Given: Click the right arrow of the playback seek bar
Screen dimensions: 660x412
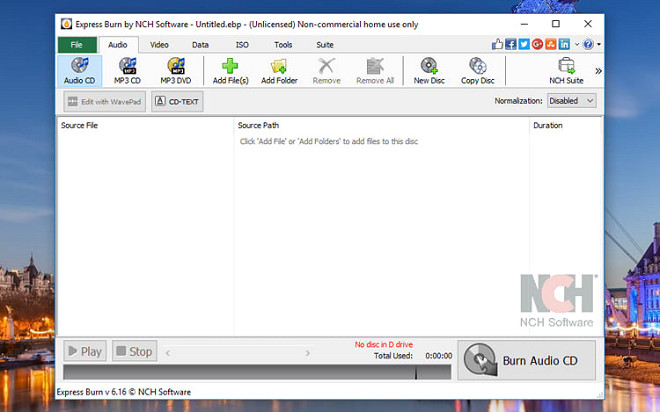Looking at the screenshot, I should coord(308,353).
